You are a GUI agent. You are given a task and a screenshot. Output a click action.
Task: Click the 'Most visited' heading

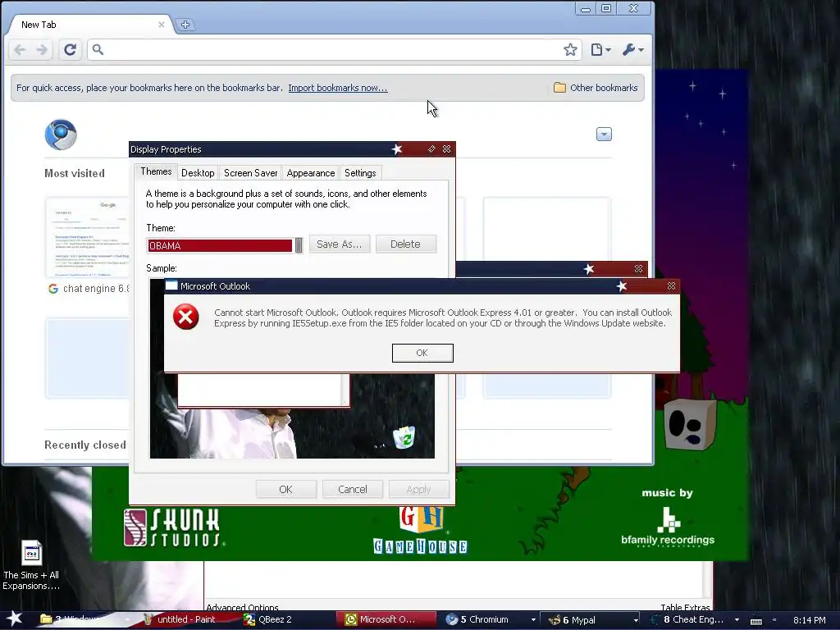[x=75, y=174]
